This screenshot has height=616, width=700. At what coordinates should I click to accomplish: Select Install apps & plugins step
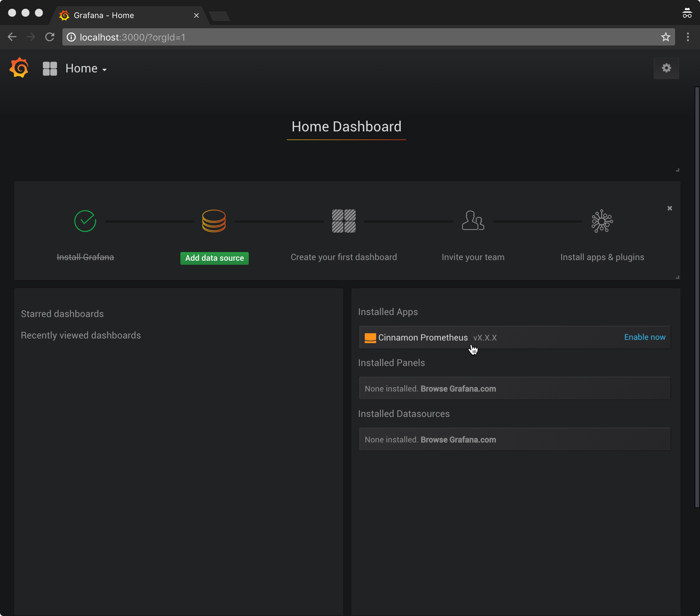pos(602,257)
